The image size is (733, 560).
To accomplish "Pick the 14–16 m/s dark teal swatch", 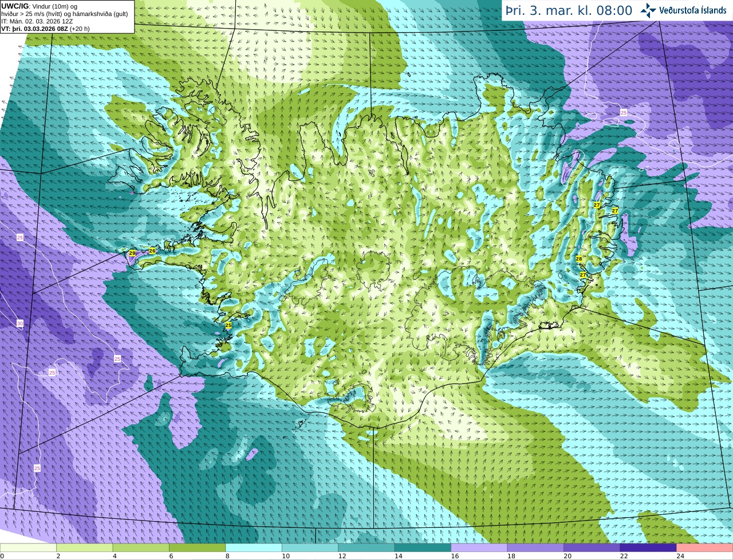I will pos(423,547).
